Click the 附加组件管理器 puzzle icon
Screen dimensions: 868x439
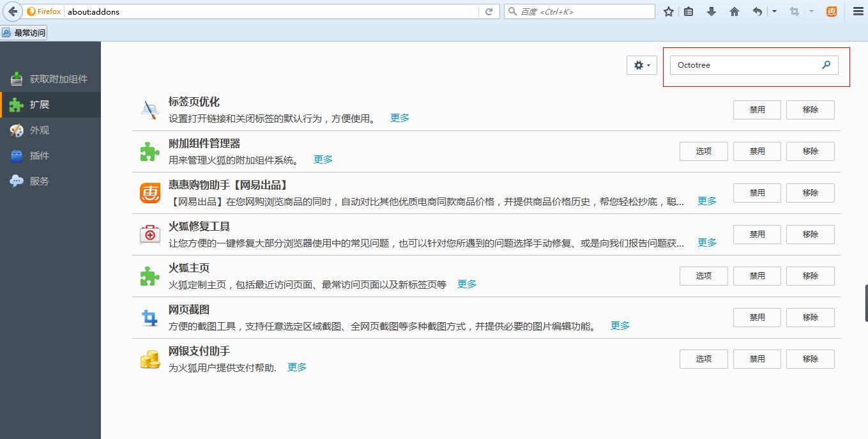150,151
